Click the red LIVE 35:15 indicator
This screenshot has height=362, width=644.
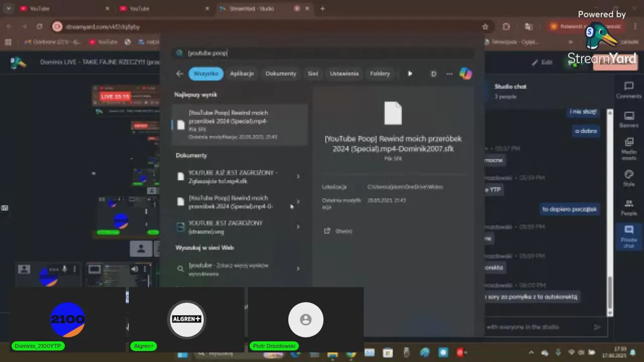pyautogui.click(x=115, y=97)
